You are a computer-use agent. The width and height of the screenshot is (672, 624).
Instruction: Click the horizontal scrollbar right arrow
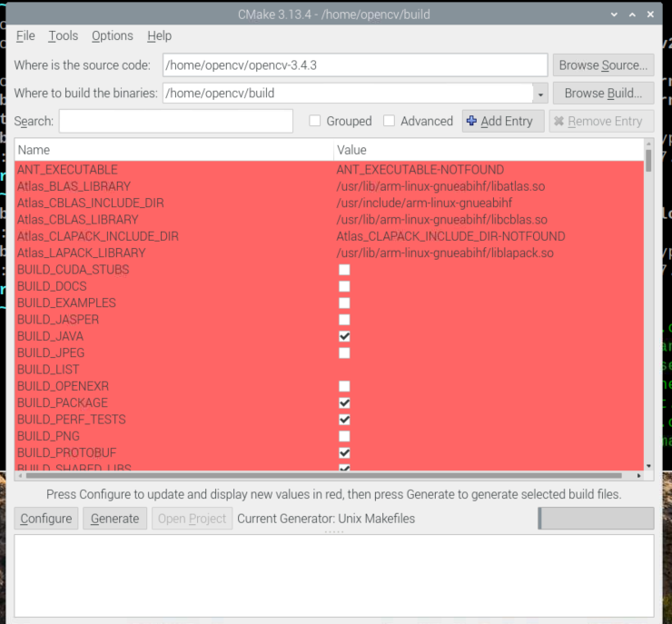pos(638,476)
